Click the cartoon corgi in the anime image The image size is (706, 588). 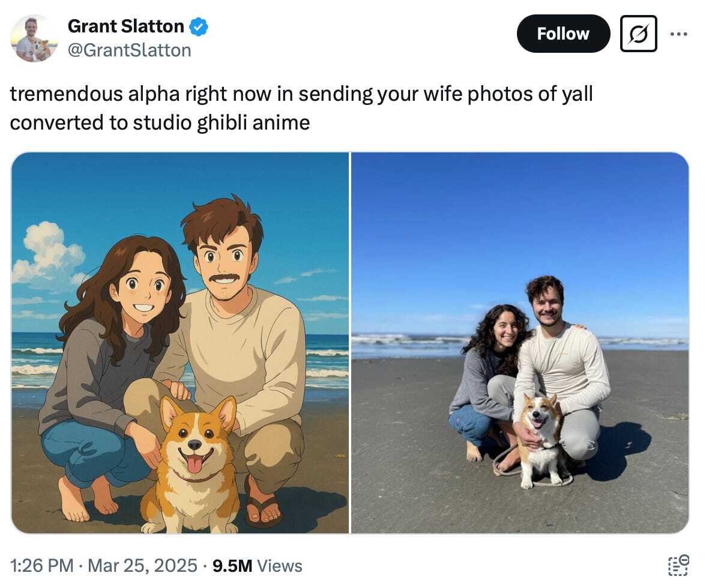click(x=192, y=466)
